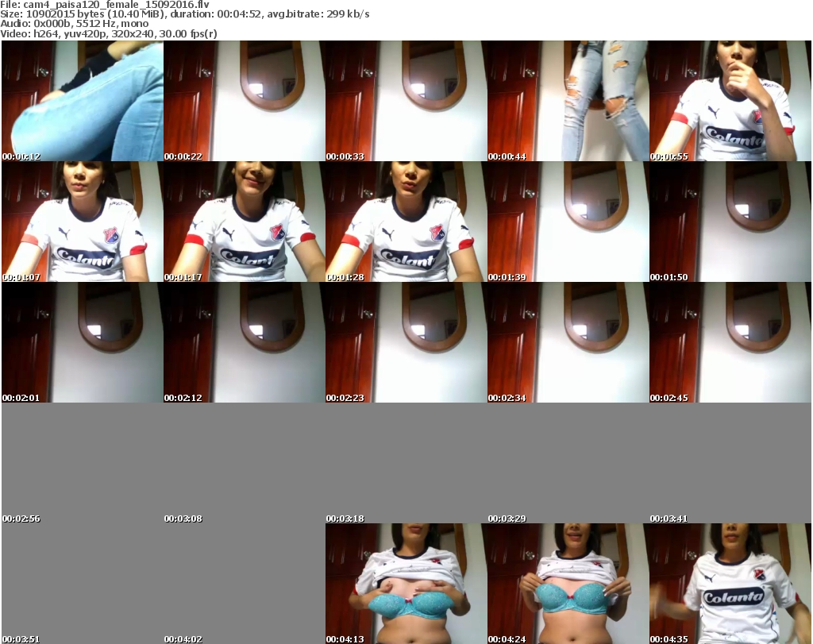Click the timestamp label 00:02:56
Screen dimensions: 813x644
21,519
